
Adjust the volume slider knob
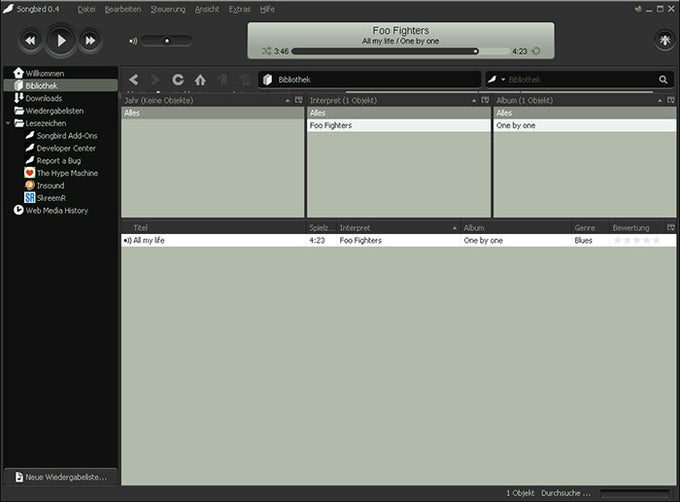167,41
